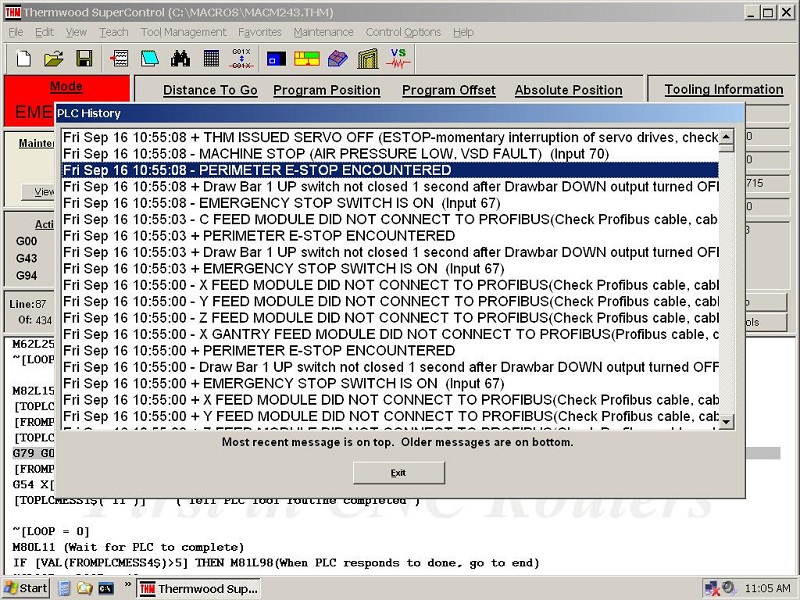Open the Windows Start menu
The height and width of the screenshot is (600, 800).
(x=26, y=589)
